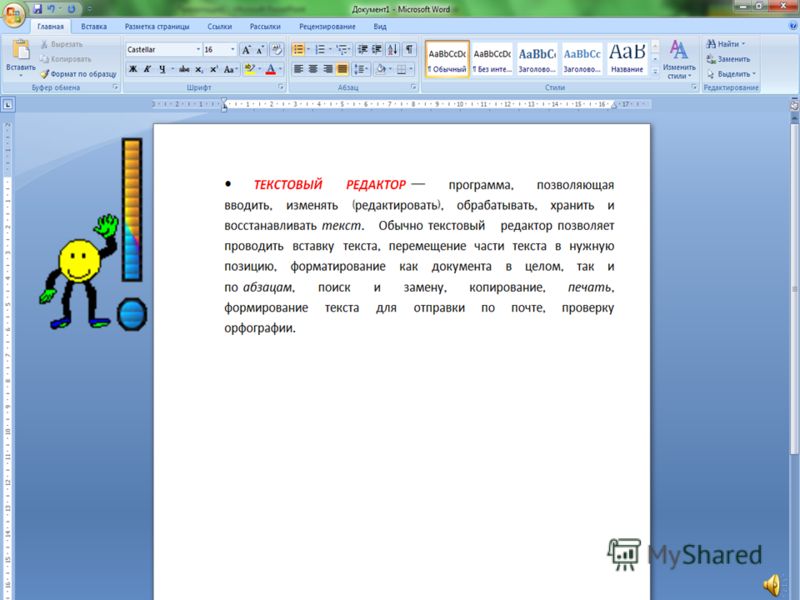
Task: Decrease the paragraph indent
Action: click(x=363, y=49)
